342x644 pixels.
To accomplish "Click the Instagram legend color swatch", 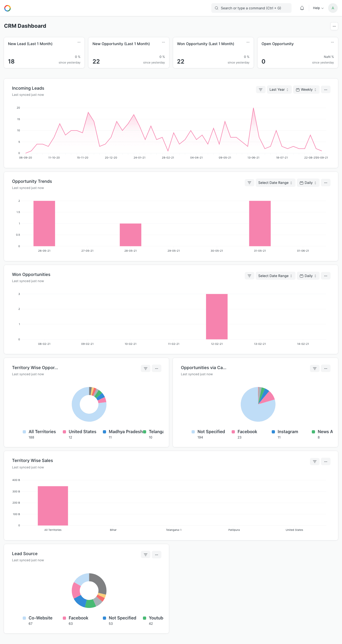I will pos(273,432).
